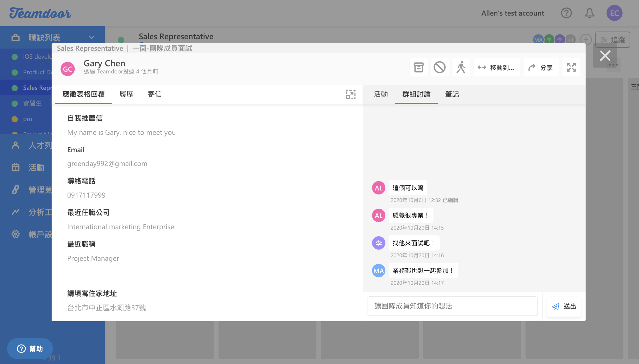Click the 追蹤 follow button
The width and height of the screenshot is (639, 364).
(x=613, y=40)
